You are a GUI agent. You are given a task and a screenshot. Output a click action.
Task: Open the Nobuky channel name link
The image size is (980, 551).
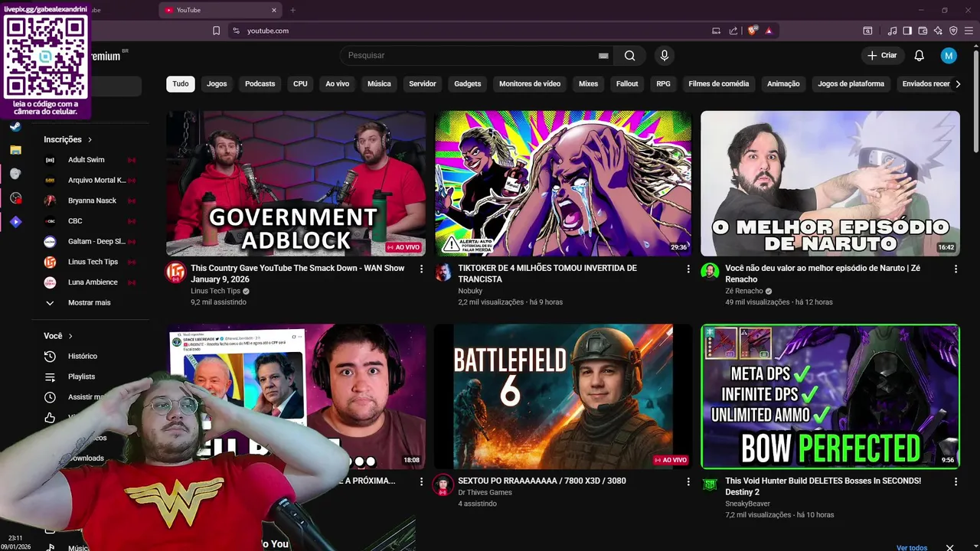(470, 291)
